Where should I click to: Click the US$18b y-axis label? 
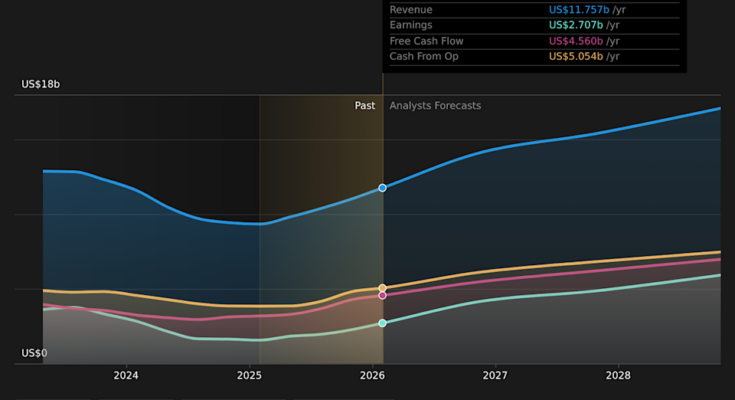pos(41,84)
